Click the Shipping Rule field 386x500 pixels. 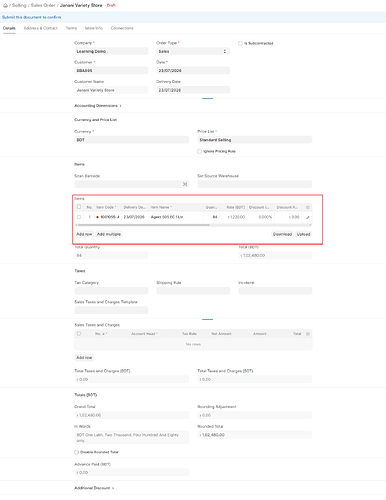(193, 291)
